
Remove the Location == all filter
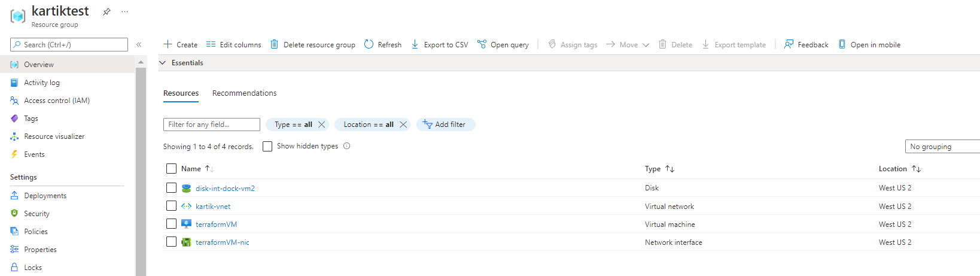[403, 125]
